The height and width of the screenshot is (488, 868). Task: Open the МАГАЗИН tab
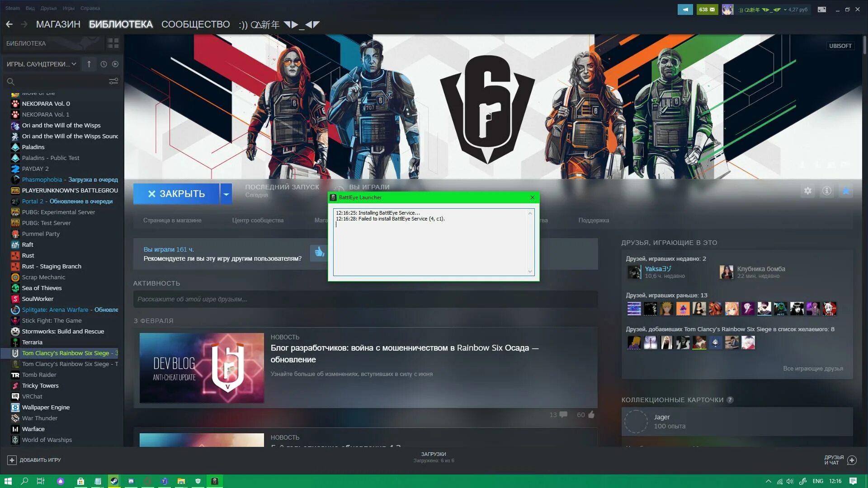58,24
